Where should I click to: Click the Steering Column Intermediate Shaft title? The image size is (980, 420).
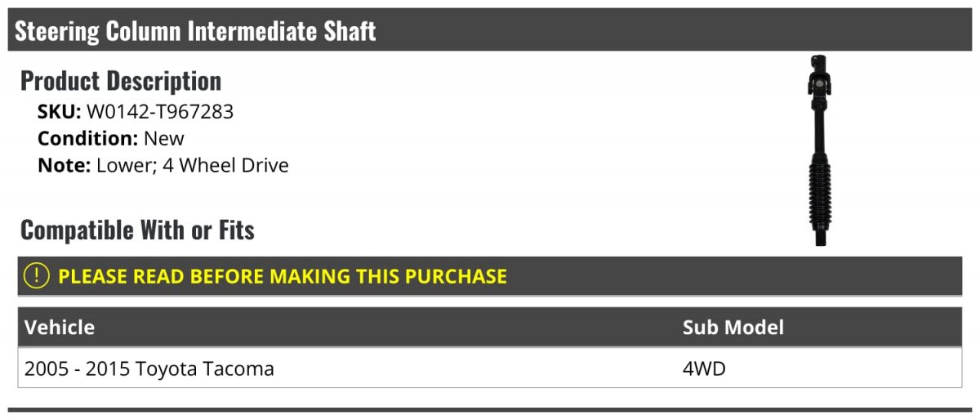195,31
